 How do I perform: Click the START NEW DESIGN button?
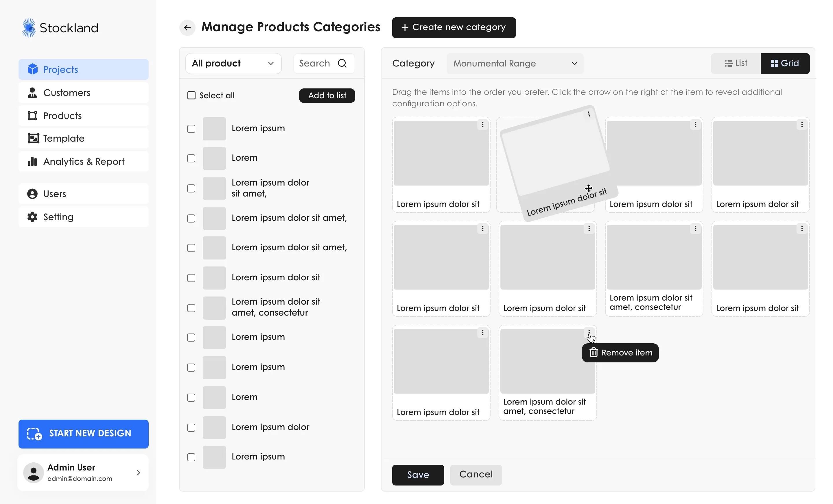[x=84, y=434]
